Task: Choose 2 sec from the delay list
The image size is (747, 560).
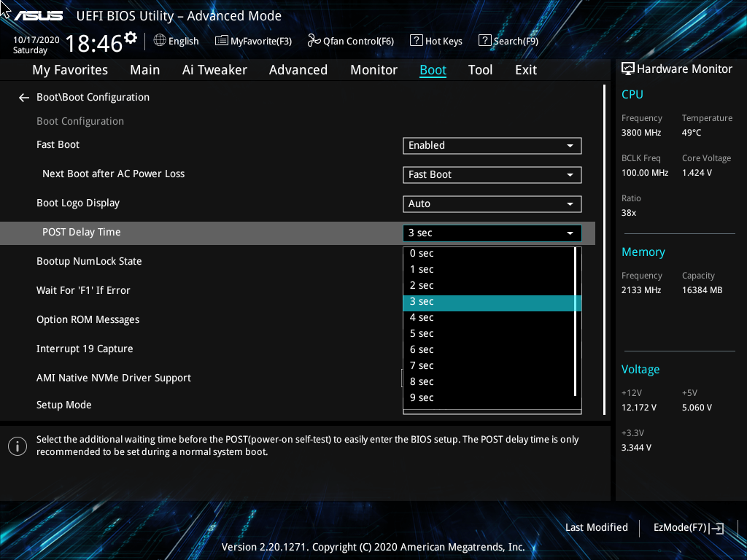Action: coord(489,285)
